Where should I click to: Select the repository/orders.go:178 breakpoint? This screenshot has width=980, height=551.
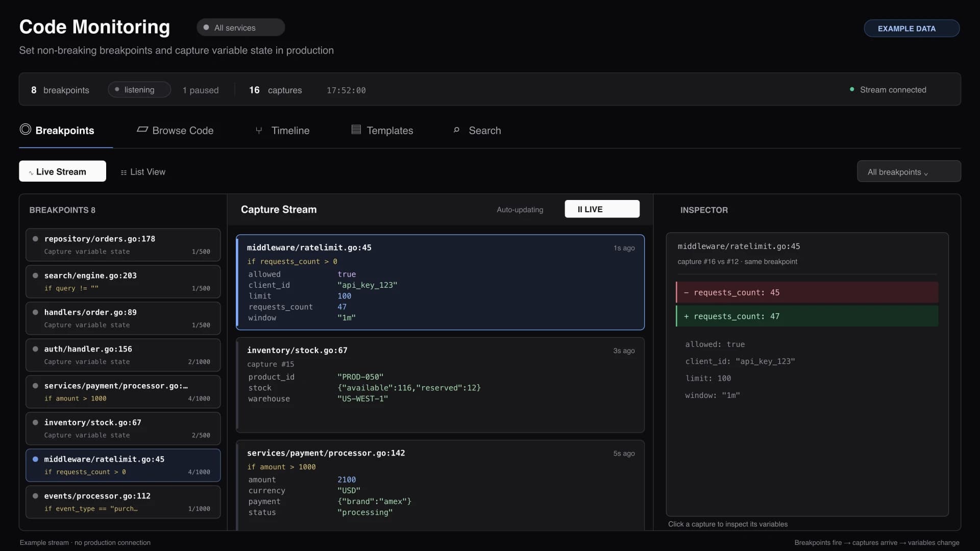123,245
